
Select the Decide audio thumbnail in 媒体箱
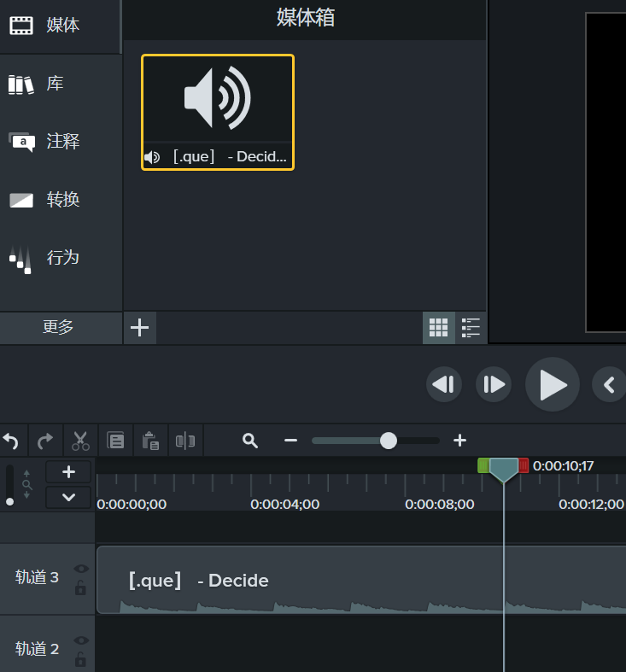[218, 112]
